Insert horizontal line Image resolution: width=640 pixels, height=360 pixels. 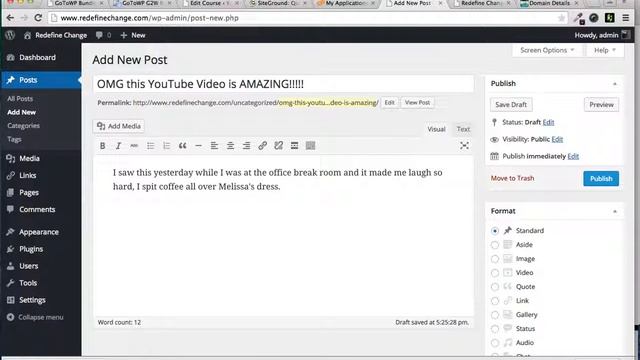[x=198, y=146]
